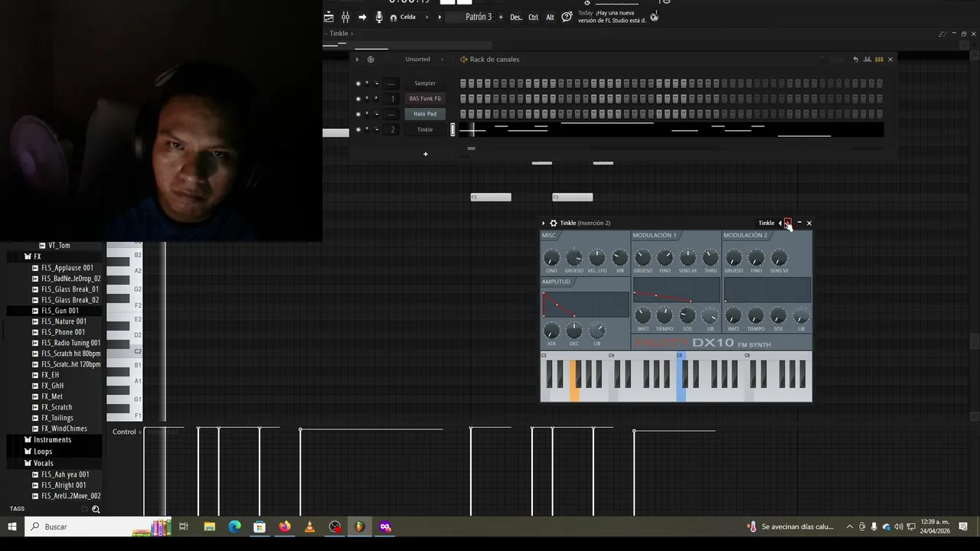
Task: Click the Alt toolbar button
Action: pos(550,17)
